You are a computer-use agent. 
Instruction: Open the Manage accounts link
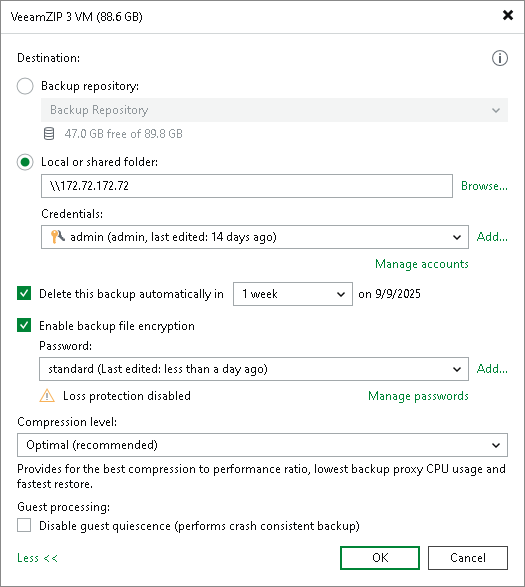(422, 264)
